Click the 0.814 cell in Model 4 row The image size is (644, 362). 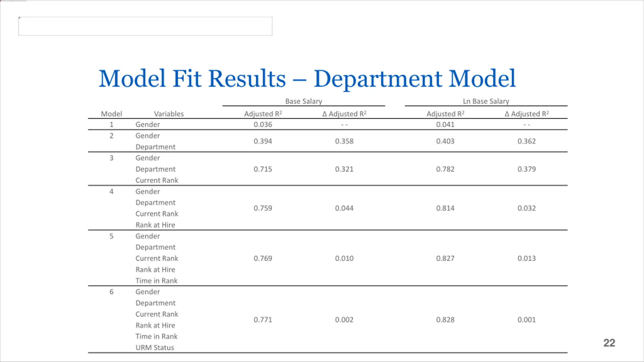coord(445,208)
